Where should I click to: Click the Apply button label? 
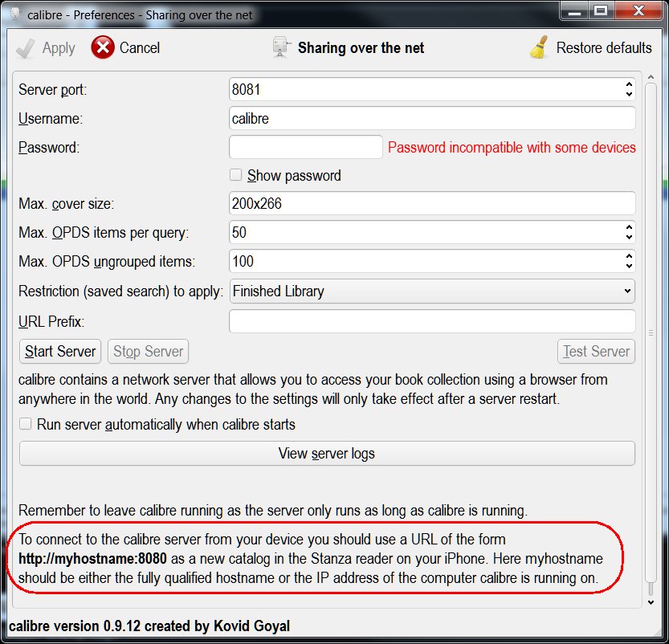59,47
